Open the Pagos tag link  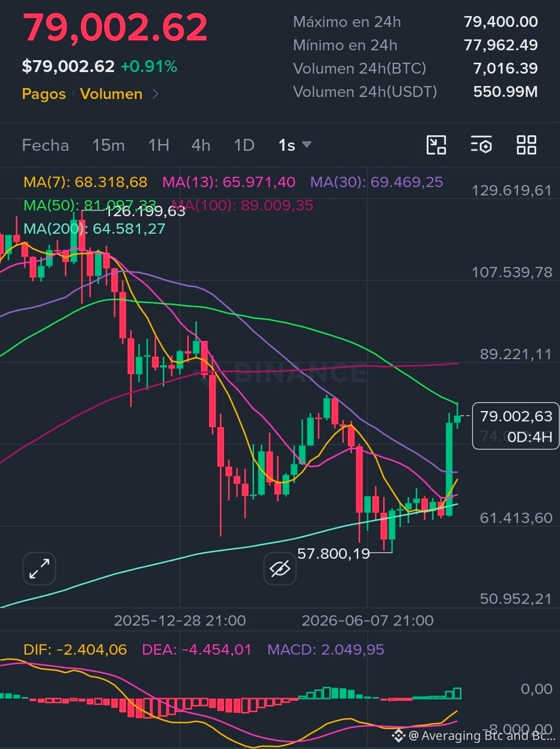click(x=44, y=94)
